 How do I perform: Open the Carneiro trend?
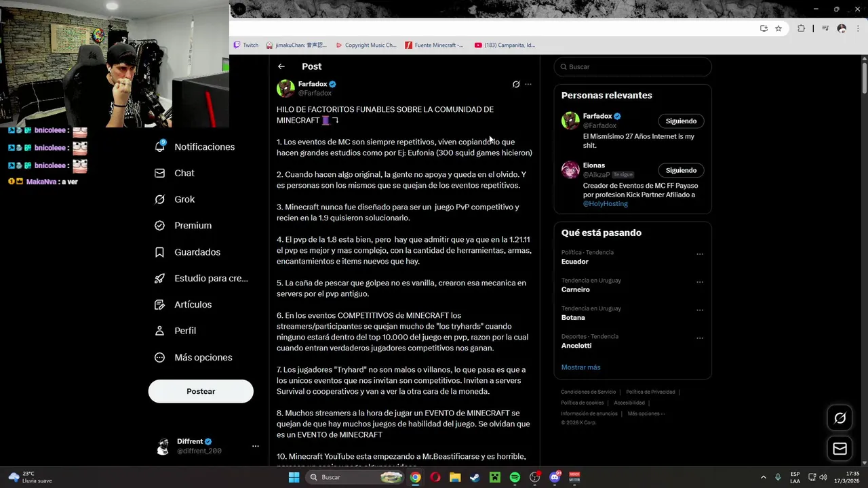click(576, 289)
